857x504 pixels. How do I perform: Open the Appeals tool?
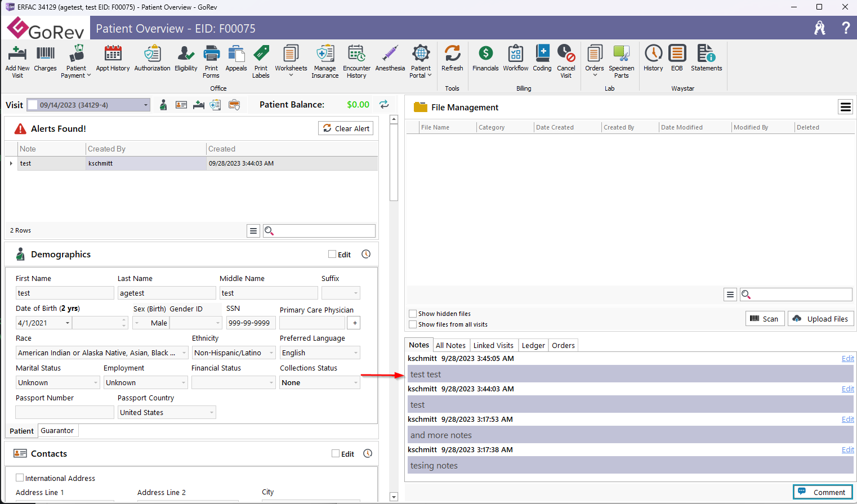click(x=236, y=59)
